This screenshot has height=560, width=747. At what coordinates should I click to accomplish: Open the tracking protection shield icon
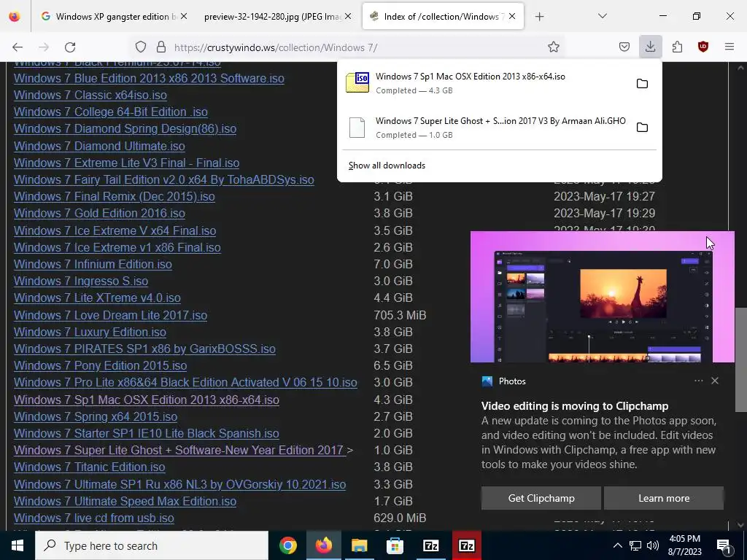point(141,47)
